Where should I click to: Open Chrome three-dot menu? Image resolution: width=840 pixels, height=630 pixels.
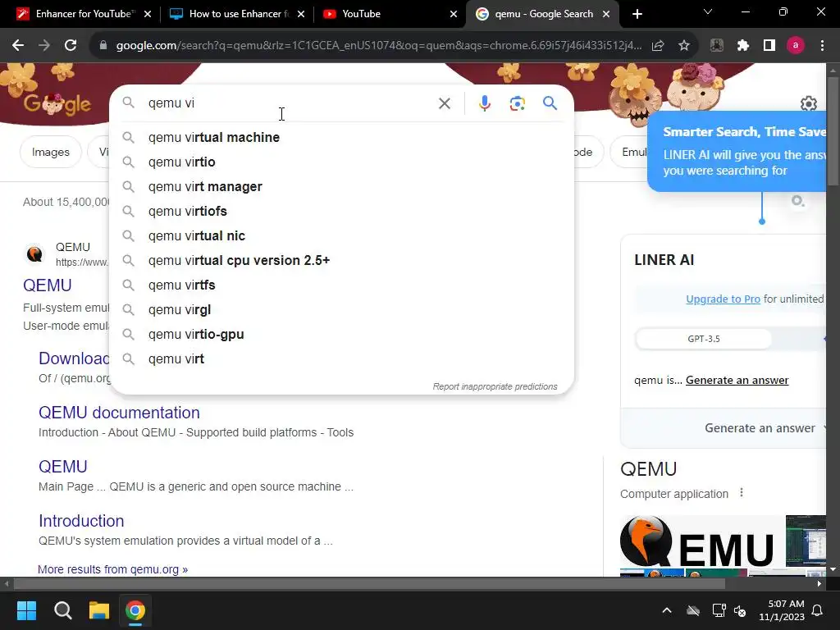click(822, 46)
